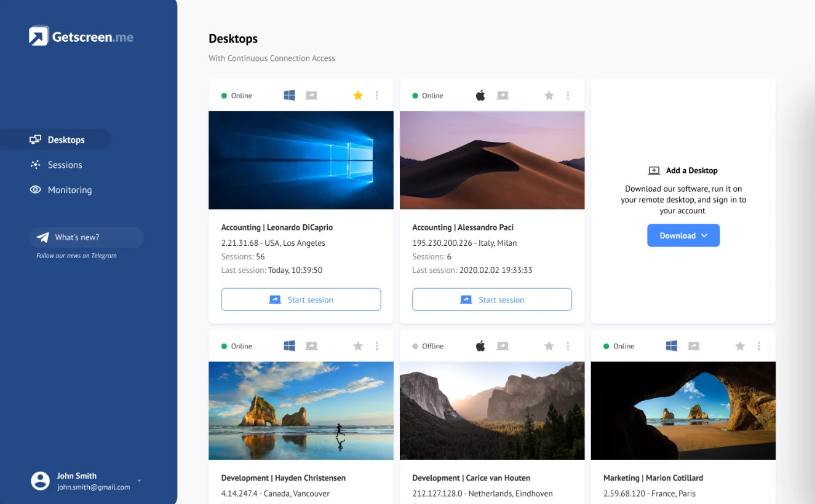Click the connect icon on Hayden Christensen card
Viewport: 815px width, 504px height.
tap(312, 346)
